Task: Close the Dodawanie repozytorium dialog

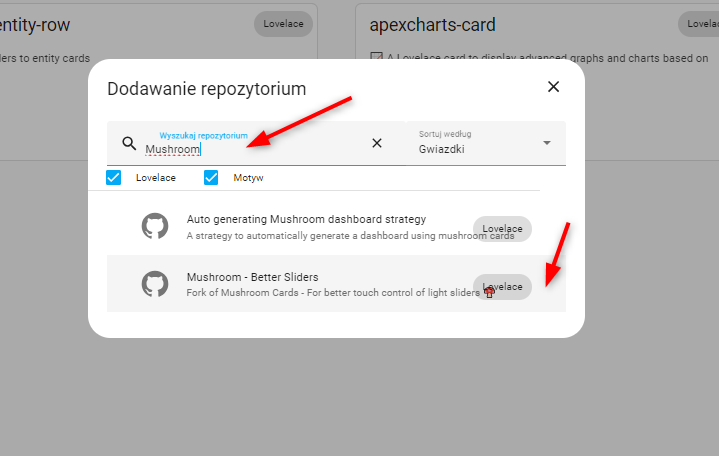Action: [x=553, y=87]
